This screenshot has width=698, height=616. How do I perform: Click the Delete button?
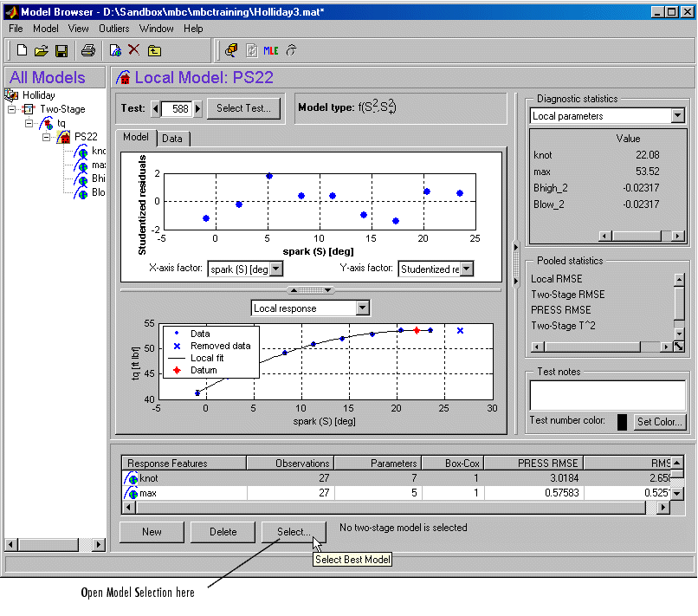point(223,532)
